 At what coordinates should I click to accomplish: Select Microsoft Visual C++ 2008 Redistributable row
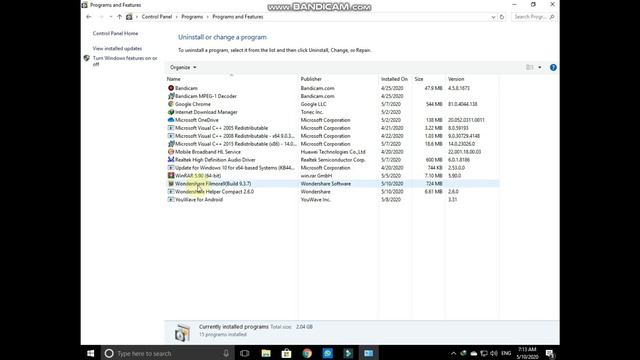(333, 136)
